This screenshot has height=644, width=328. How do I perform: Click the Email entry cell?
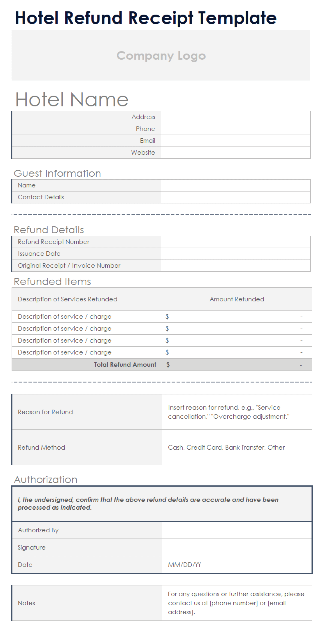(235, 141)
